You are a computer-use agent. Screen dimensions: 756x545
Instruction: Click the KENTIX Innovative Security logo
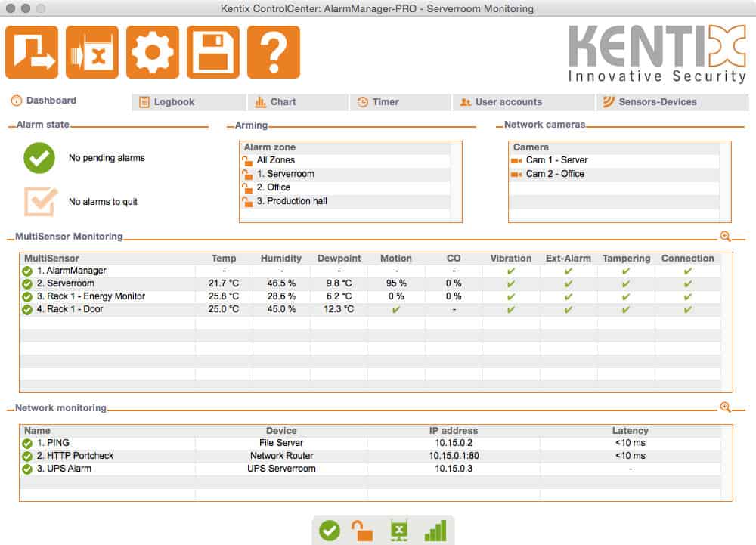pyautogui.click(x=657, y=54)
